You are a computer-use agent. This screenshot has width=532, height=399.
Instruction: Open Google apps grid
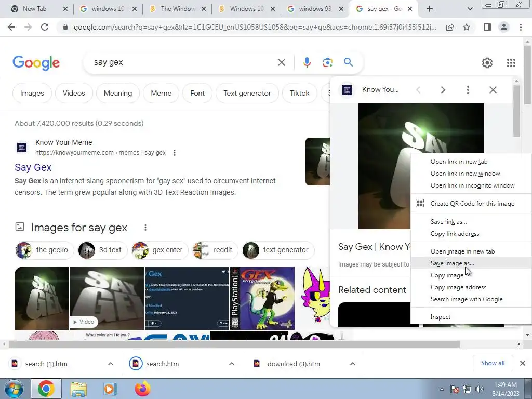pyautogui.click(x=511, y=63)
